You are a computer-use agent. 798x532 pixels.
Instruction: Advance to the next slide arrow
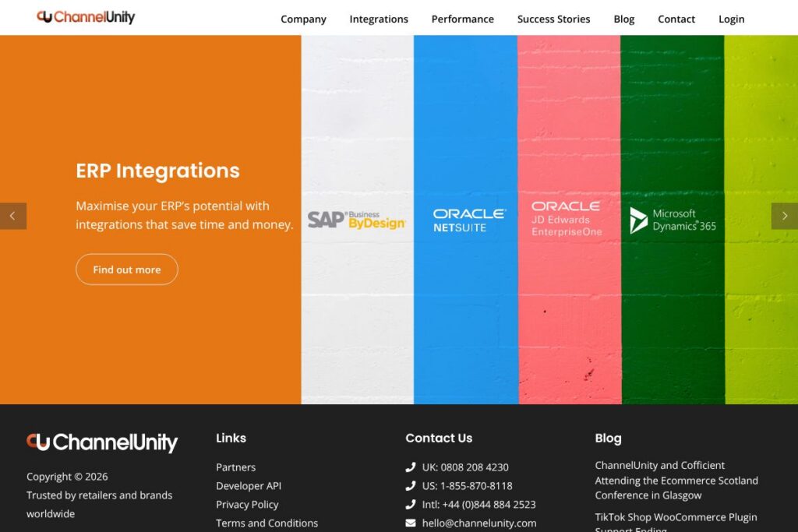pyautogui.click(x=784, y=216)
